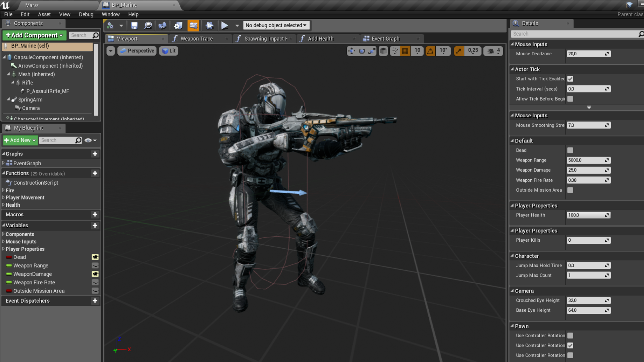Select the rotate gizmo mode icon
Viewport: 644px width, 362px height.
362,51
